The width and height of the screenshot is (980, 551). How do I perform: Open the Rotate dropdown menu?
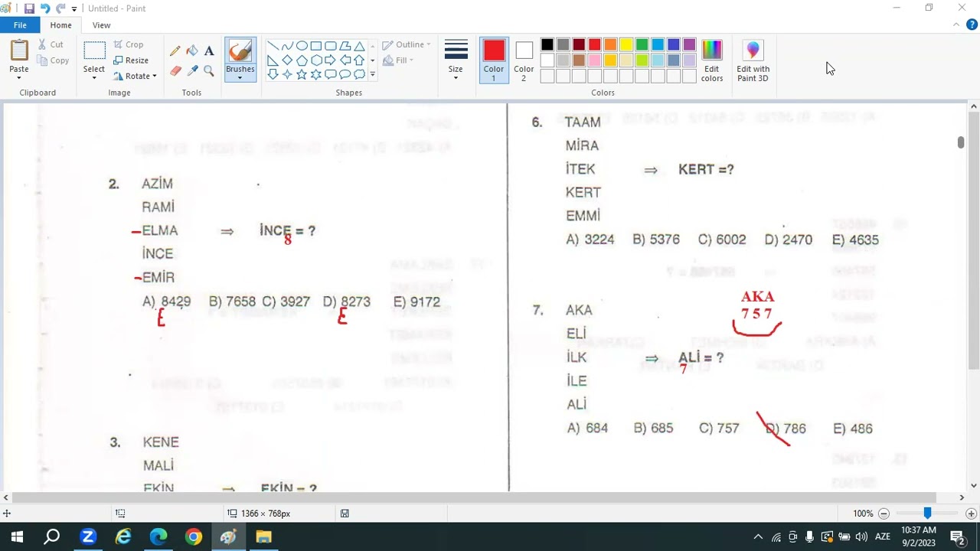point(136,76)
